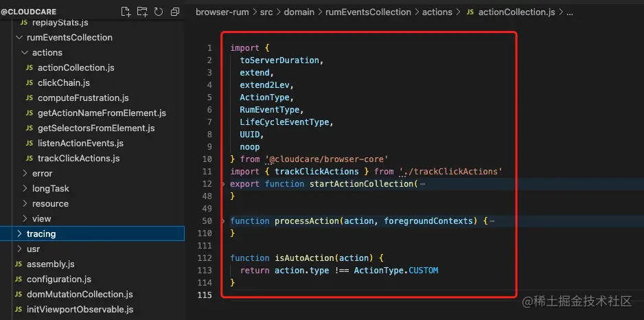Image resolution: width=644 pixels, height=320 pixels.
Task: Expand the tracing folder
Action: pos(19,233)
